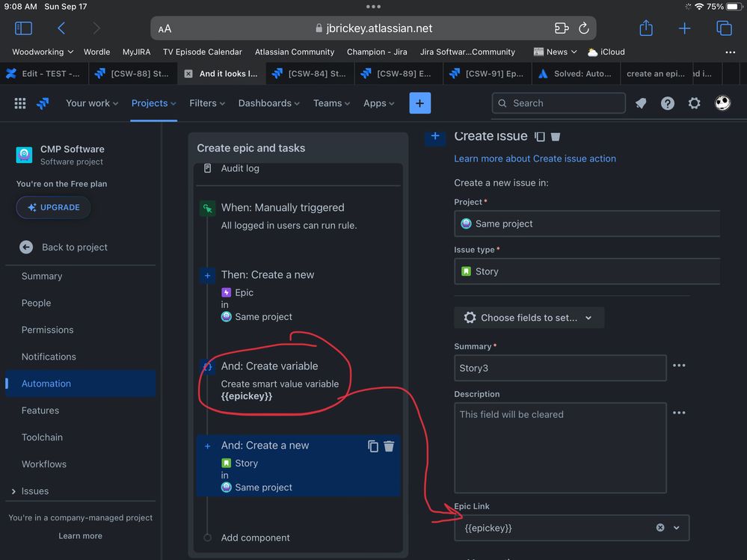Open Jira settings gear
Screen dimensions: 747x560
694,103
